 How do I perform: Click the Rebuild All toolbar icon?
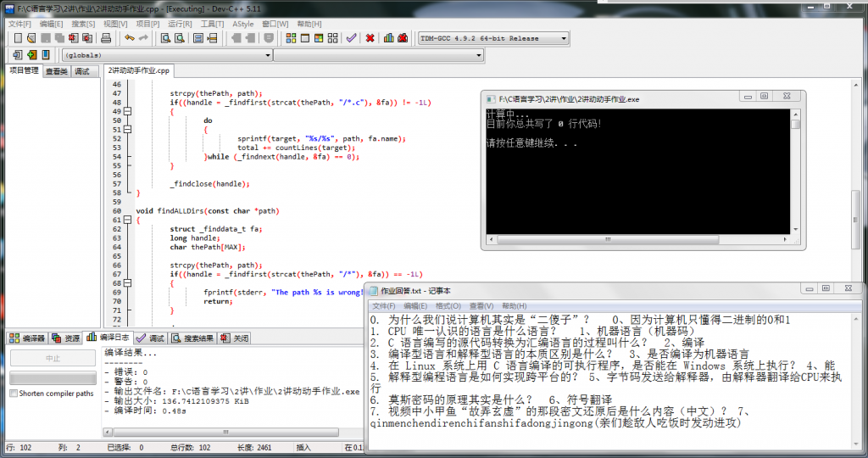point(332,38)
